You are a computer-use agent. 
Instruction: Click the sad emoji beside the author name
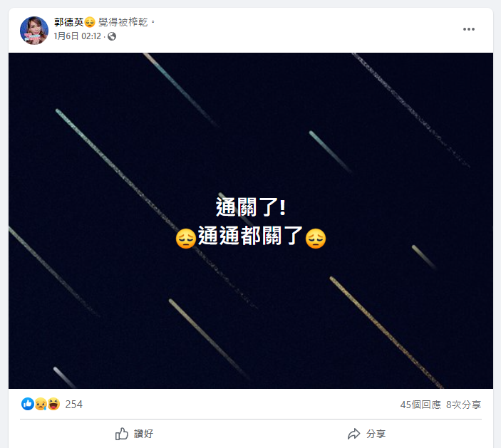click(x=90, y=22)
